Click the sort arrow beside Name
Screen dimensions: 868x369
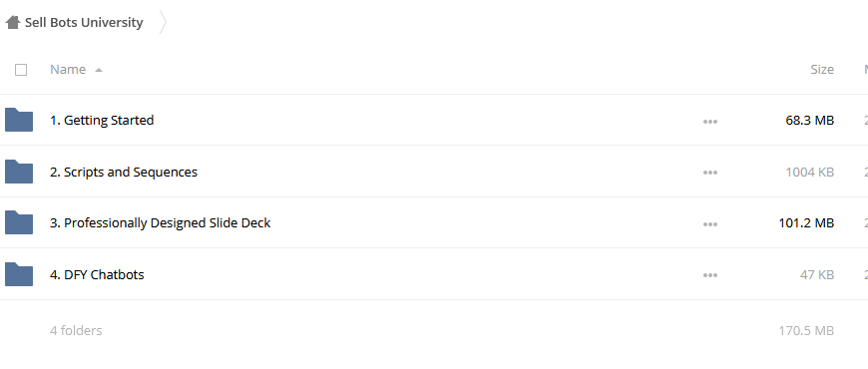pos(99,70)
